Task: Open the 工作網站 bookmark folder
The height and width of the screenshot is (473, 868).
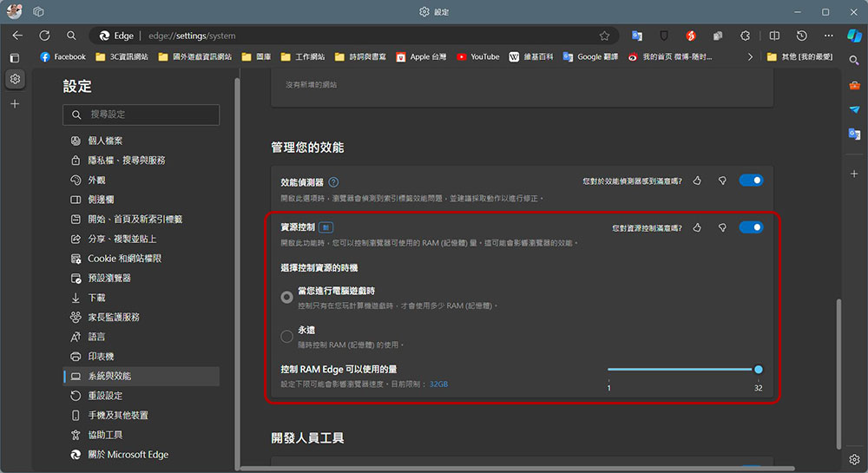Action: 303,57
